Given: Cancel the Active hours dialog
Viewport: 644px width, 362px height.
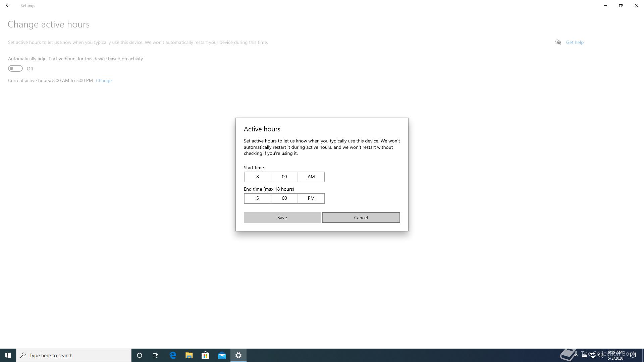Looking at the screenshot, I should coord(361,218).
